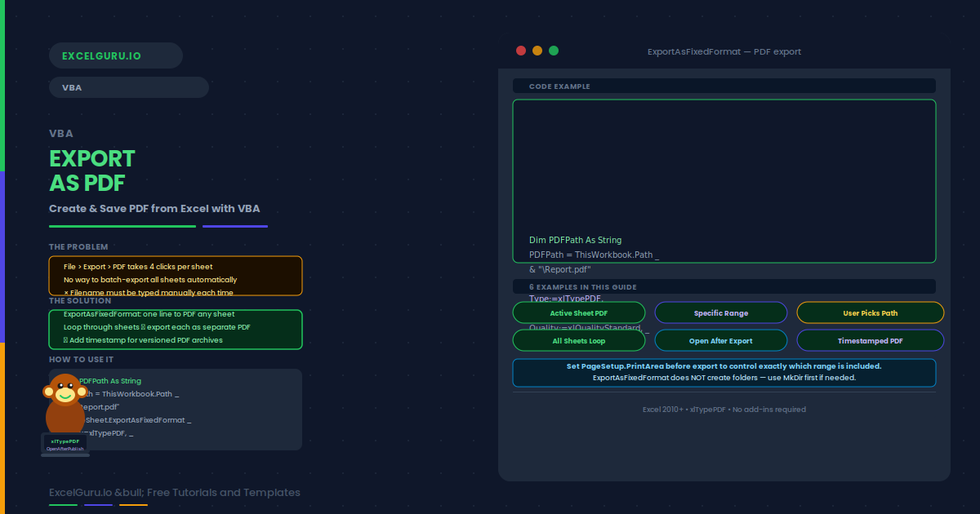
Task: Click 'PDFPath = ThisWorkbook.Path _' in code example
Action: 594,255
